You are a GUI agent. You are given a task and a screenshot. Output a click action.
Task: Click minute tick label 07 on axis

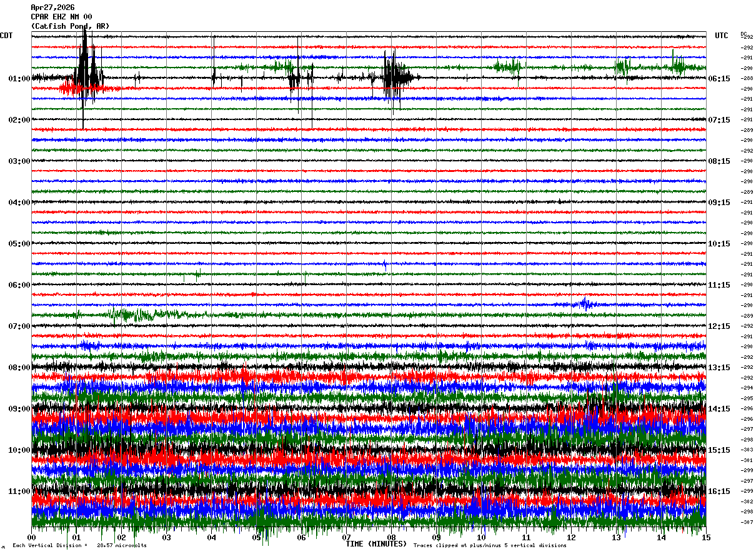(346, 537)
